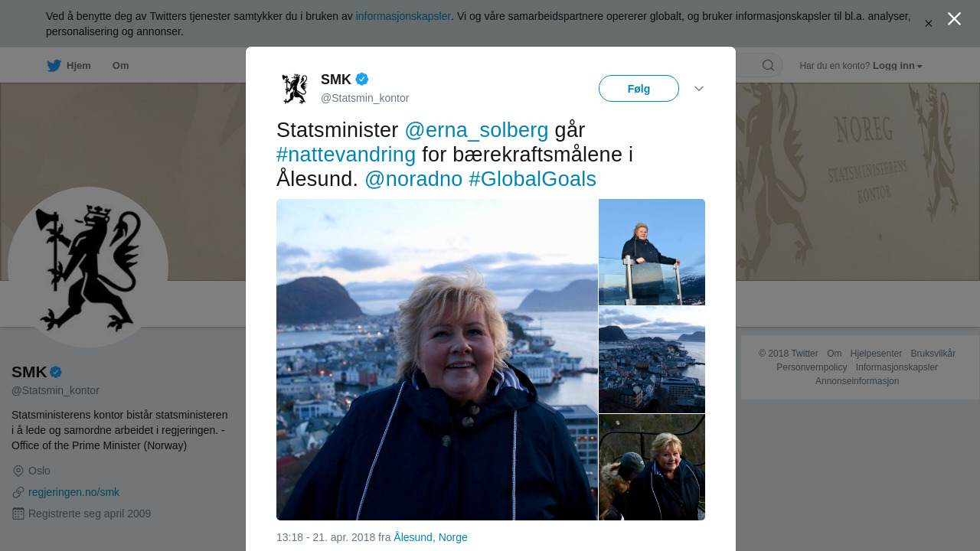
Task: Click the Twitter bird icon
Action: click(x=54, y=66)
